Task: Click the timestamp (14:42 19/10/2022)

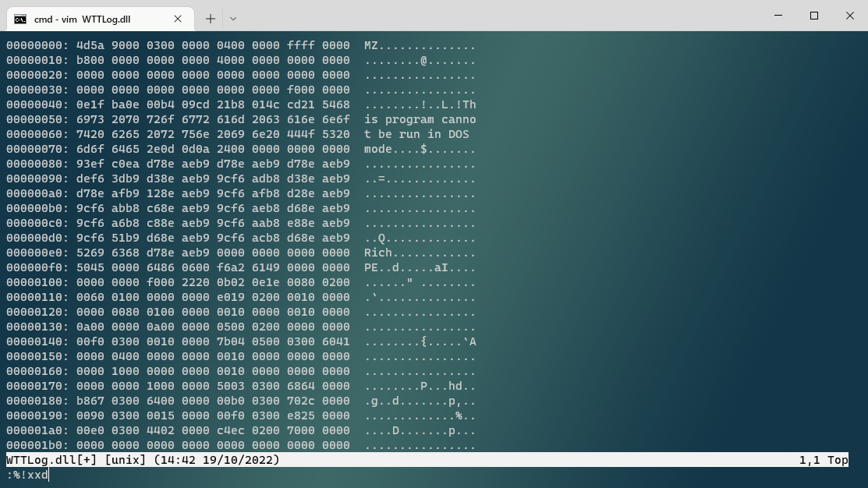Action: [217, 460]
